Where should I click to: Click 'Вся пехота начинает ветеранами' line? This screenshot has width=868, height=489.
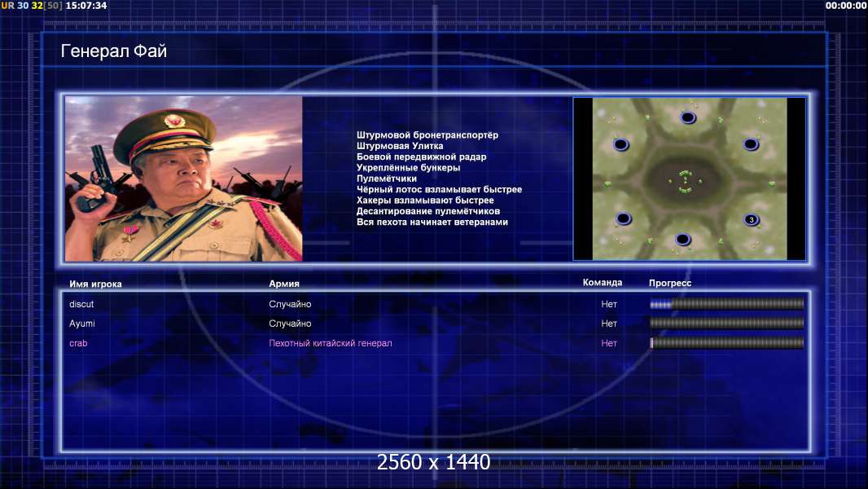(x=432, y=222)
